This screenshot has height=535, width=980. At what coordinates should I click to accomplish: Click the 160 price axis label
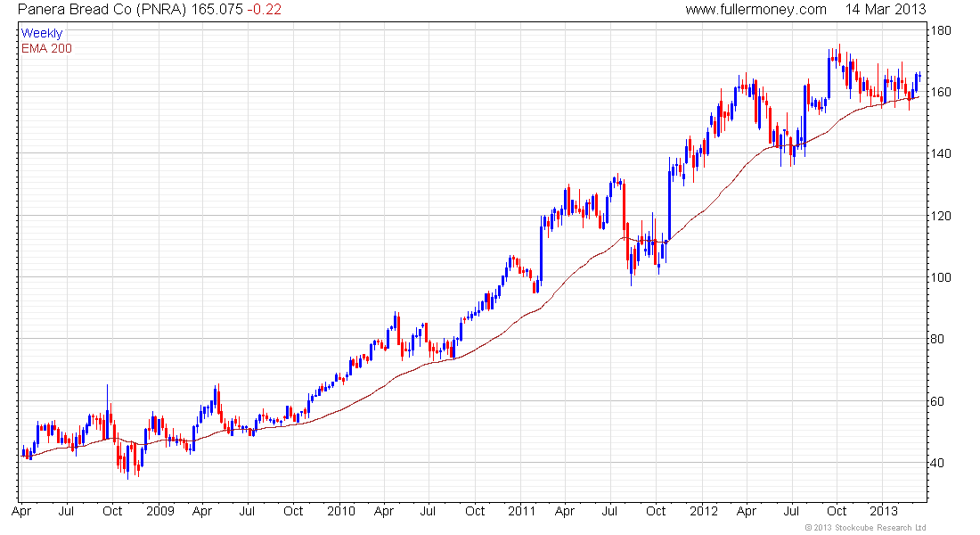941,92
